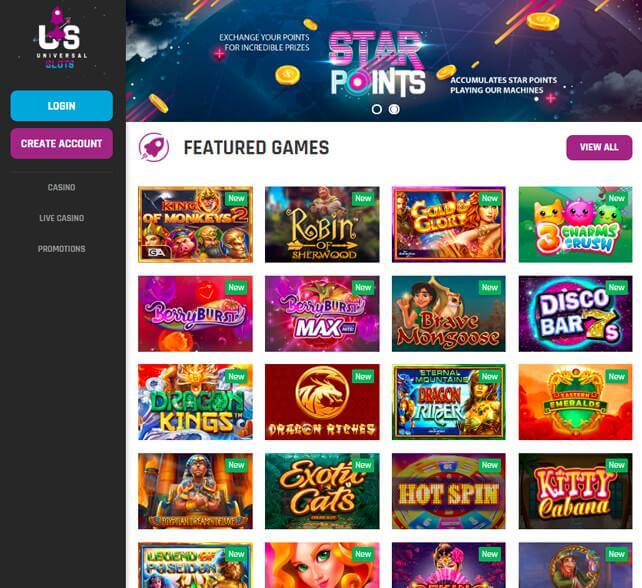Click the Universal Slots rocket logo
The image size is (642, 588).
[x=60, y=38]
